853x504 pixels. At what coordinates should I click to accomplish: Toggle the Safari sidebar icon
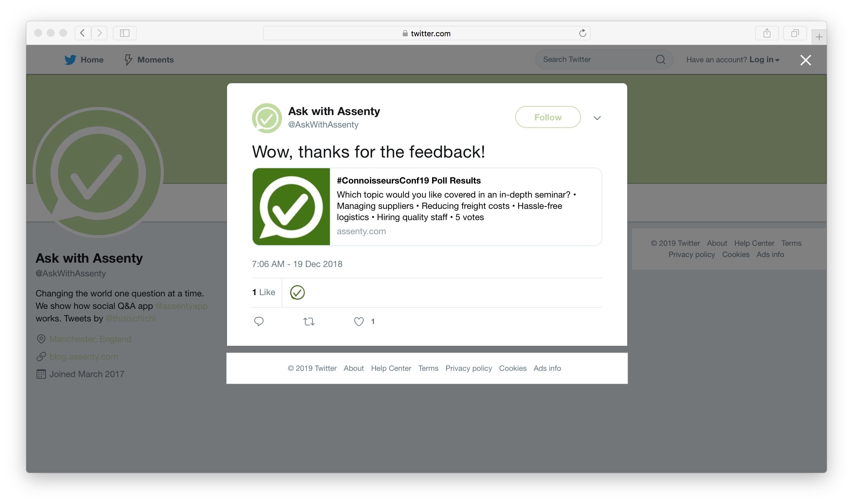pos(125,33)
